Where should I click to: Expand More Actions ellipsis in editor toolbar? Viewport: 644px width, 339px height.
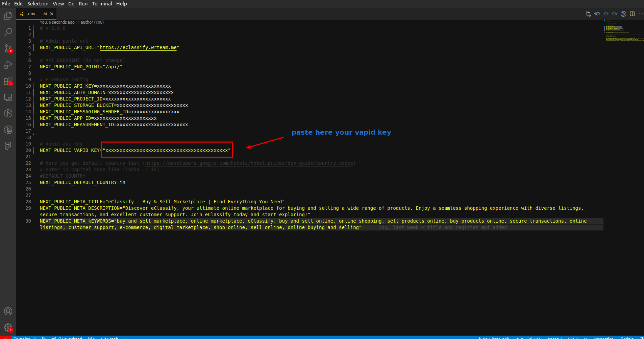coord(641,14)
